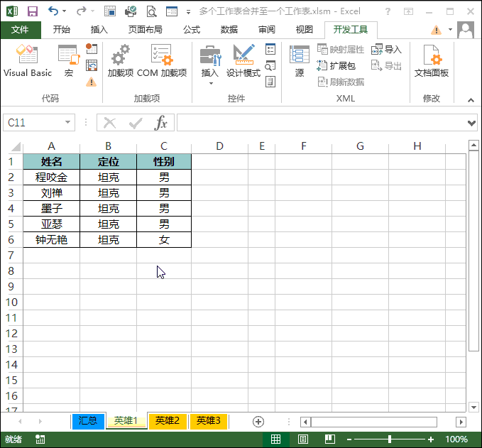The width and height of the screenshot is (482, 448).
Task: Click the Normal view icon
Action: click(275, 439)
